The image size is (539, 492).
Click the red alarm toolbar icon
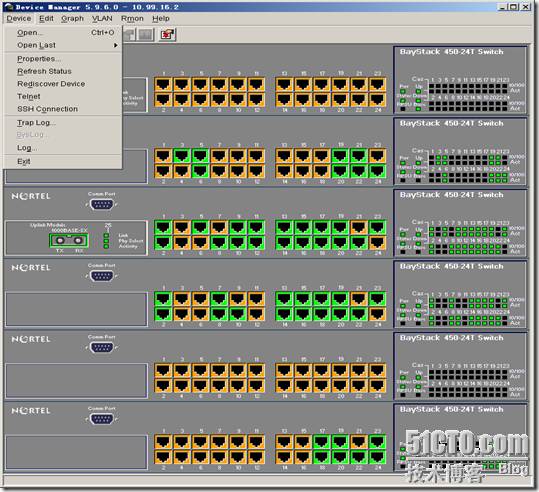(167, 34)
